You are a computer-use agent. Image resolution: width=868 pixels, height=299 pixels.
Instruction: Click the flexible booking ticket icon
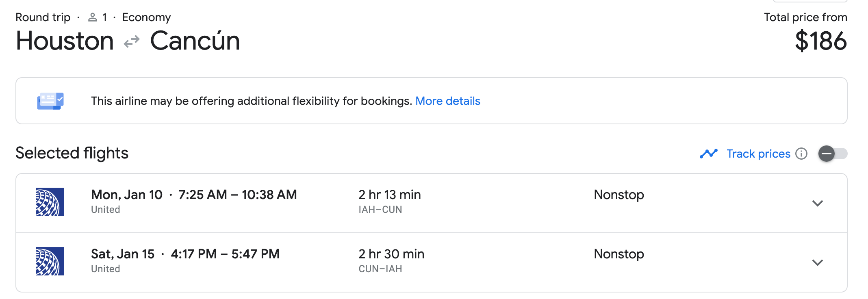click(50, 101)
